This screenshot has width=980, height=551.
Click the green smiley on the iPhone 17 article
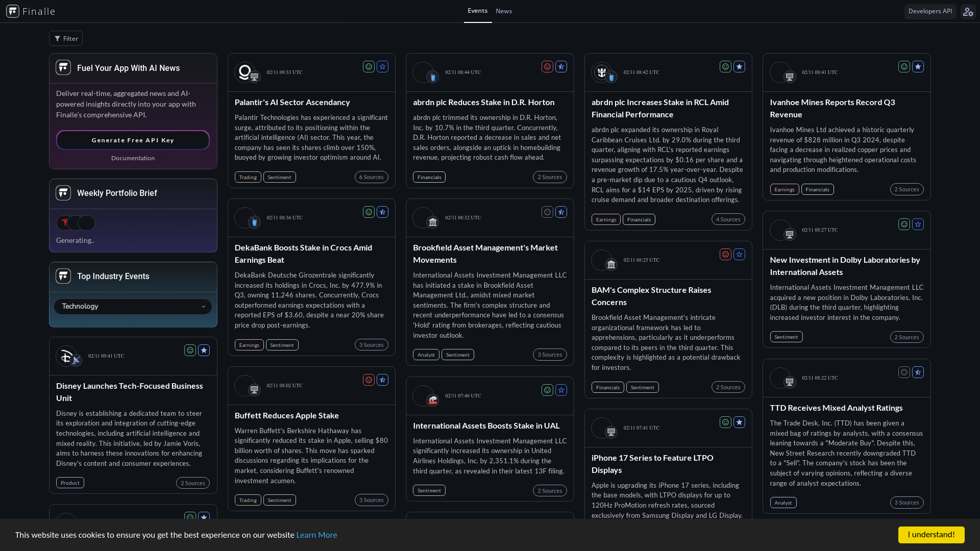pyautogui.click(x=725, y=422)
